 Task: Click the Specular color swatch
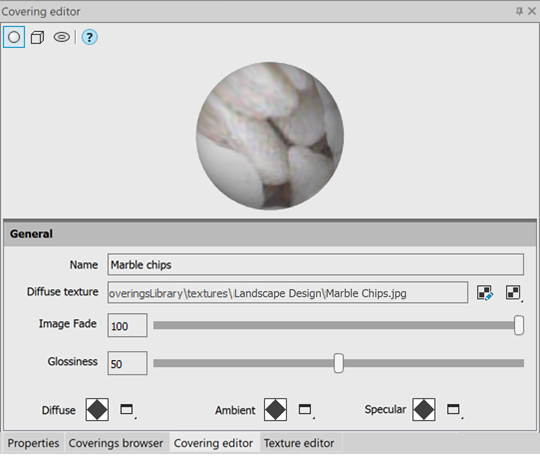[424, 409]
